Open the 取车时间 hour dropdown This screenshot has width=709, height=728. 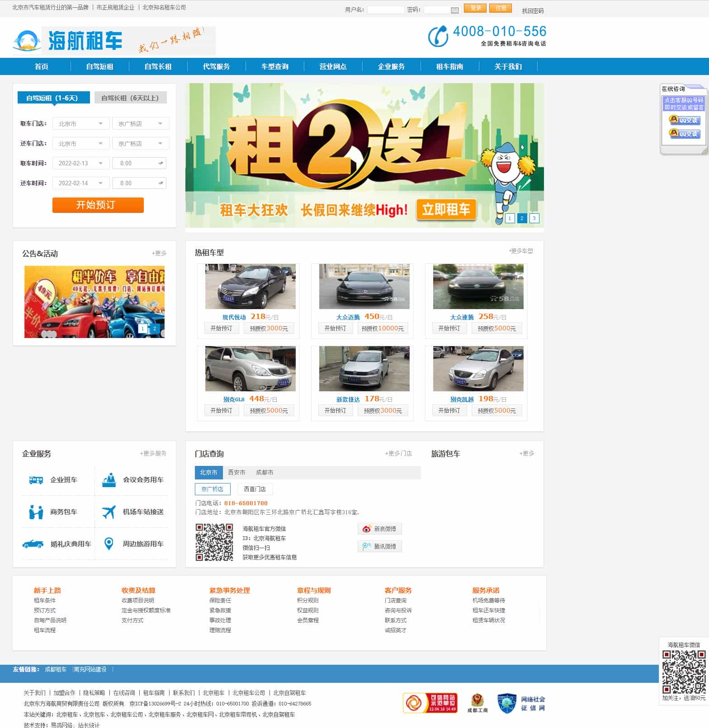(x=139, y=164)
